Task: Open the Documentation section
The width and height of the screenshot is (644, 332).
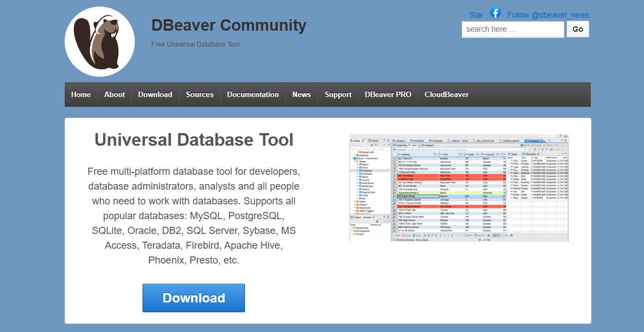Action: (x=253, y=94)
